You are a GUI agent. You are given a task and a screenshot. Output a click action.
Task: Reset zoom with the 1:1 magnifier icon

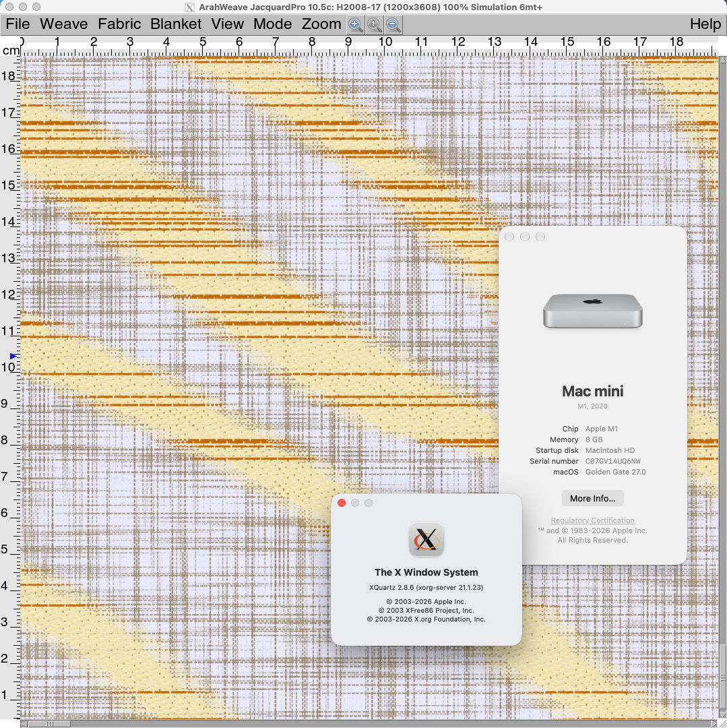[x=375, y=25]
